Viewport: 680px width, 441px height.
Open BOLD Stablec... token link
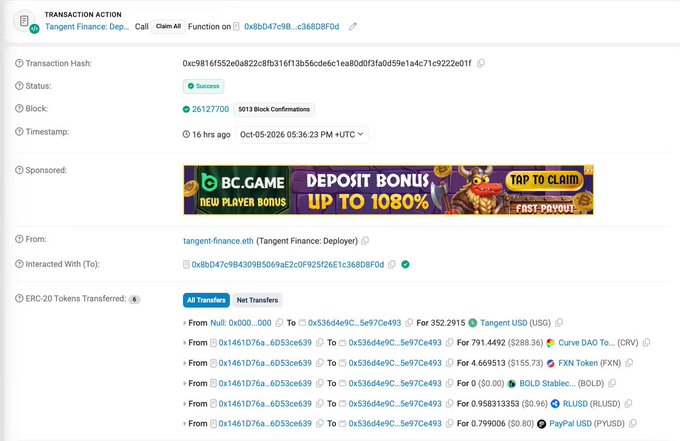(547, 383)
